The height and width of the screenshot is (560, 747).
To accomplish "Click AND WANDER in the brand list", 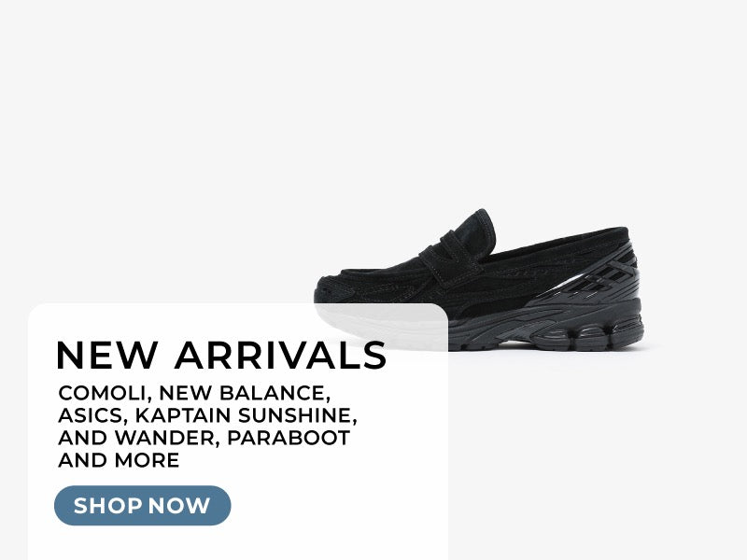I will (136, 438).
